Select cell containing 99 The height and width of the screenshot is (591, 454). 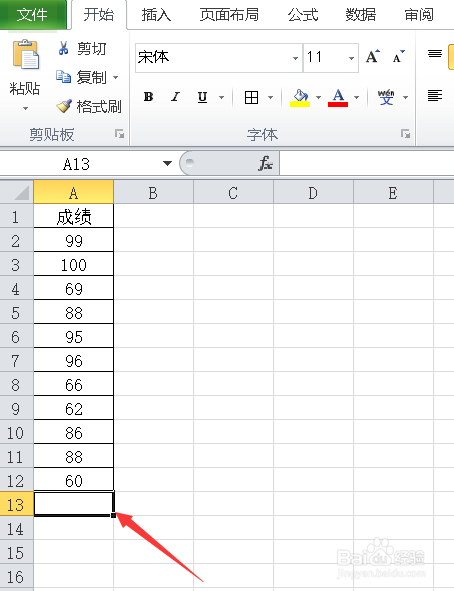(x=73, y=240)
